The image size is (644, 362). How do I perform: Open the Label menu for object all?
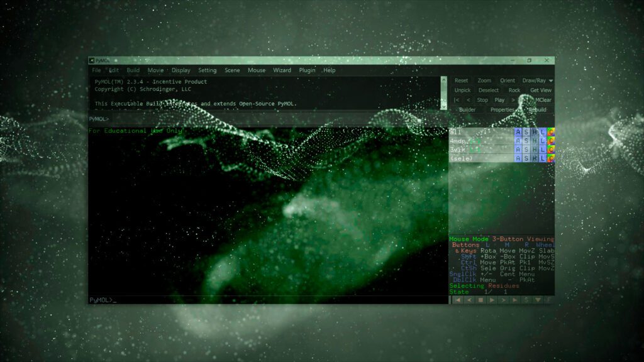543,132
